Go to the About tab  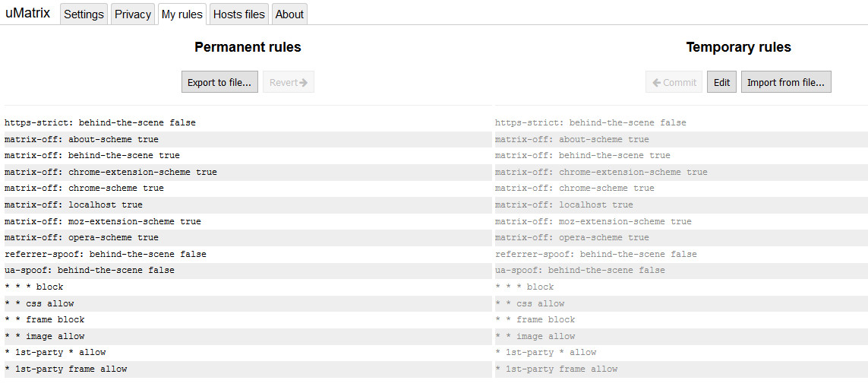click(x=289, y=14)
